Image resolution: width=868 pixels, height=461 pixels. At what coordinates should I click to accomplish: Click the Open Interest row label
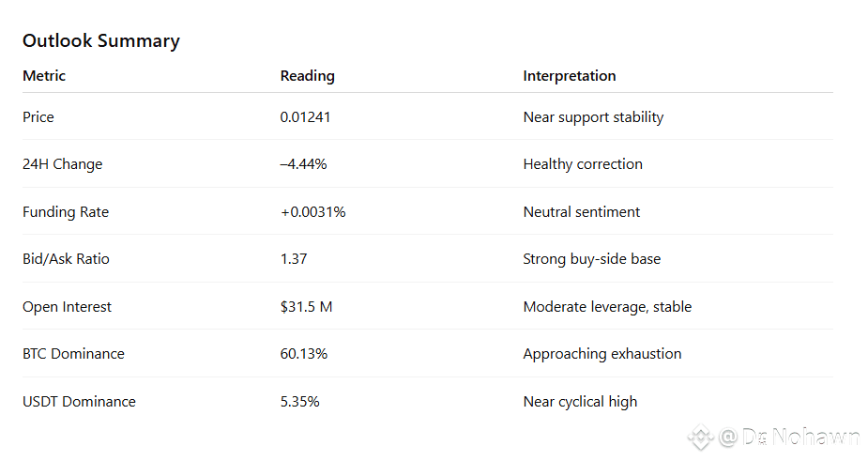[67, 307]
